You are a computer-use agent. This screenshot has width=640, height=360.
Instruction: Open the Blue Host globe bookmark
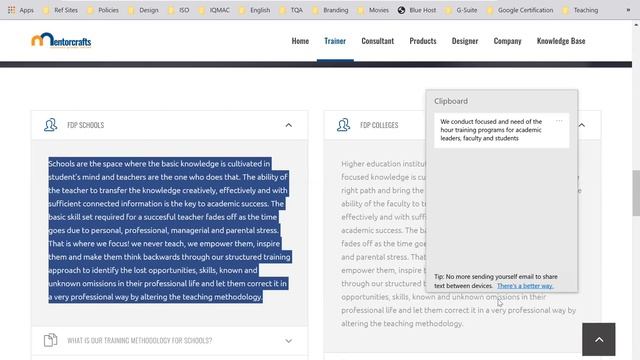click(417, 10)
